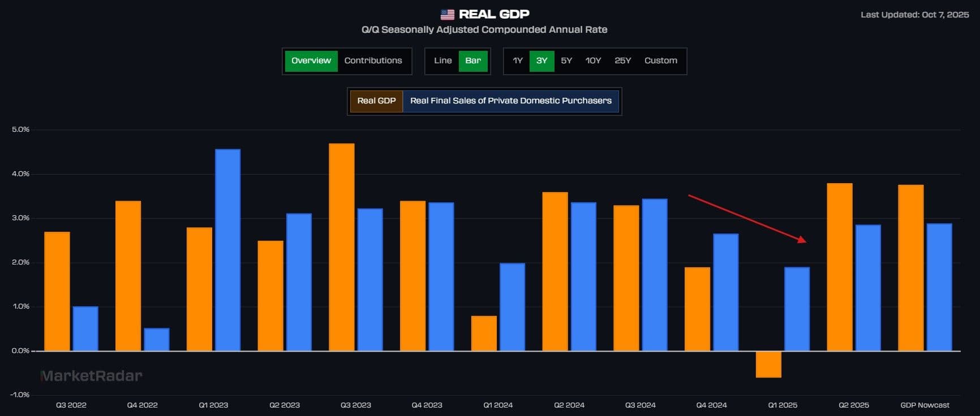Switch chart type to Line
Screen dimensions: 980x416
[x=442, y=61]
